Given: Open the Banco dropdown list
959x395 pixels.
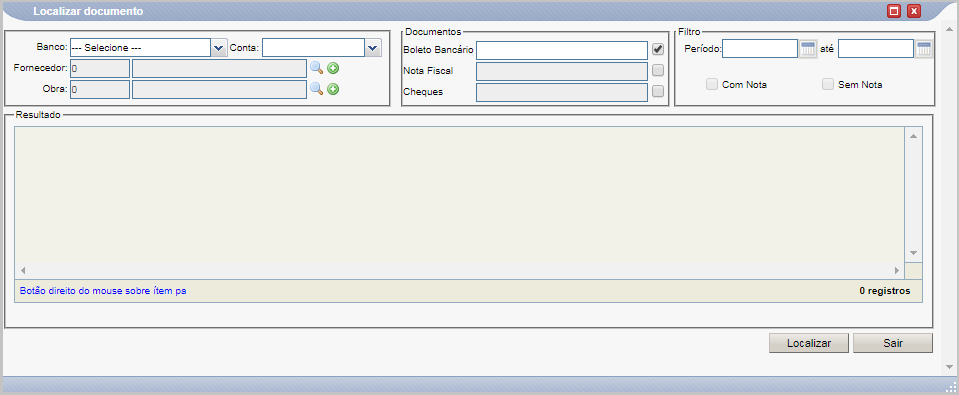Looking at the screenshot, I should [x=219, y=48].
